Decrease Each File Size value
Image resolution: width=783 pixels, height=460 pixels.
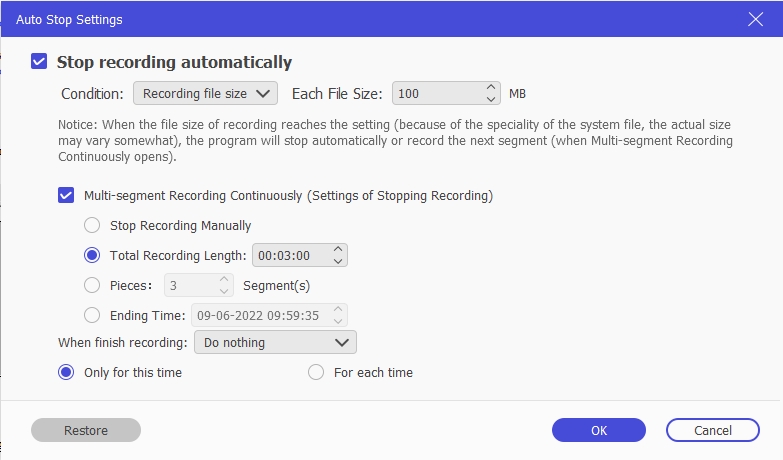click(x=490, y=99)
